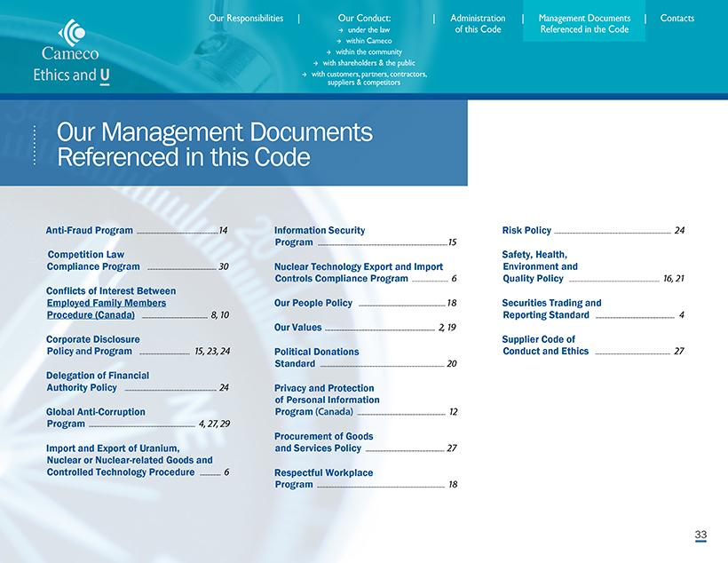Click the Anti-Fraud Program entry

click(x=90, y=230)
